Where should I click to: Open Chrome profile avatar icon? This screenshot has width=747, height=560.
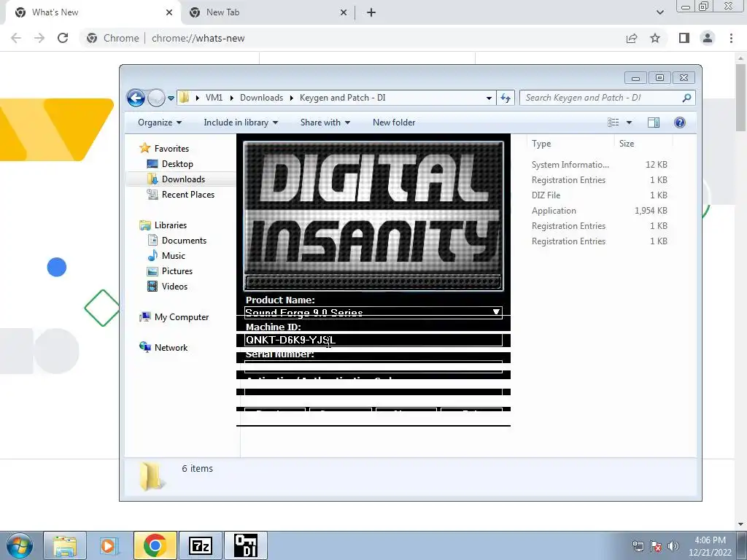point(708,38)
